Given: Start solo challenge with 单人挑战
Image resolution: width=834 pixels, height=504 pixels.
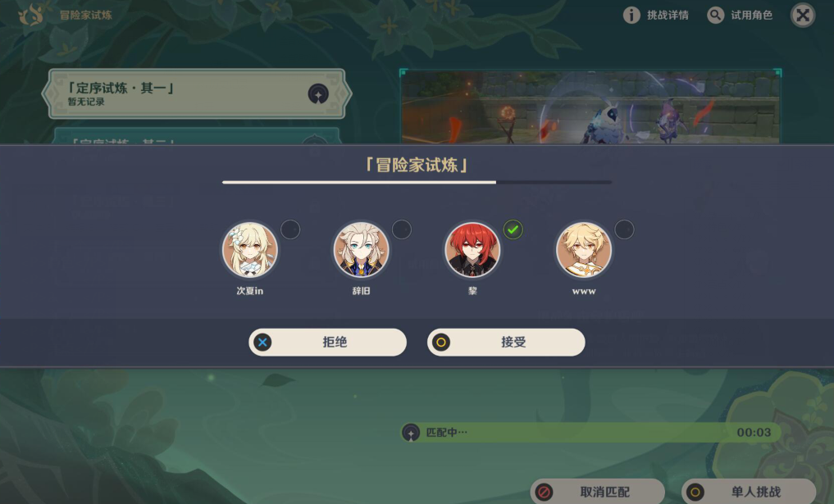Looking at the screenshot, I should 749,491.
